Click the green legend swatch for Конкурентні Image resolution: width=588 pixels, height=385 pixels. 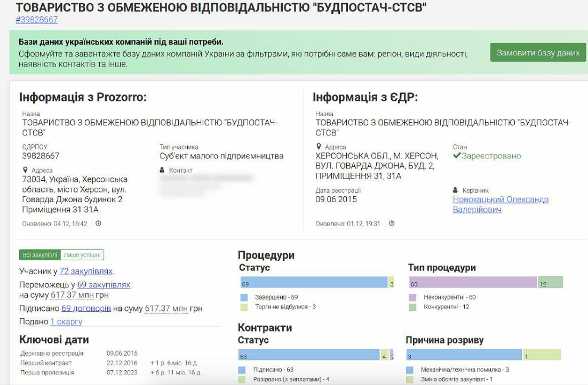pos(412,307)
